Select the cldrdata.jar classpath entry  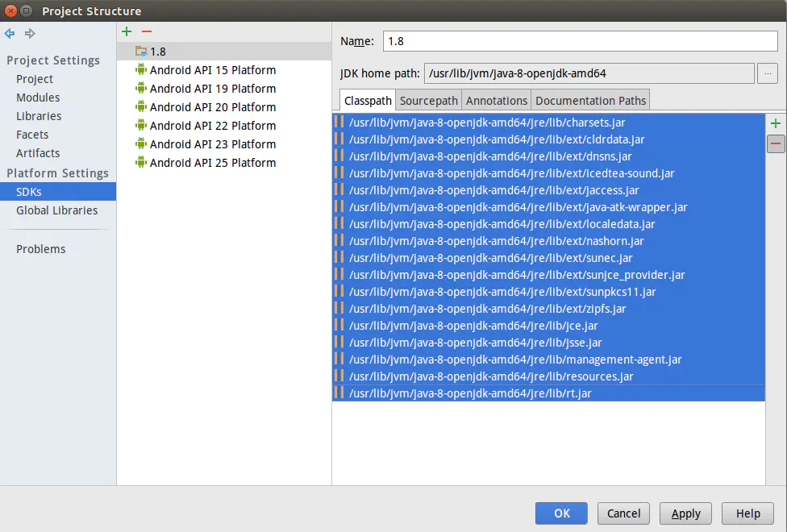(x=548, y=139)
